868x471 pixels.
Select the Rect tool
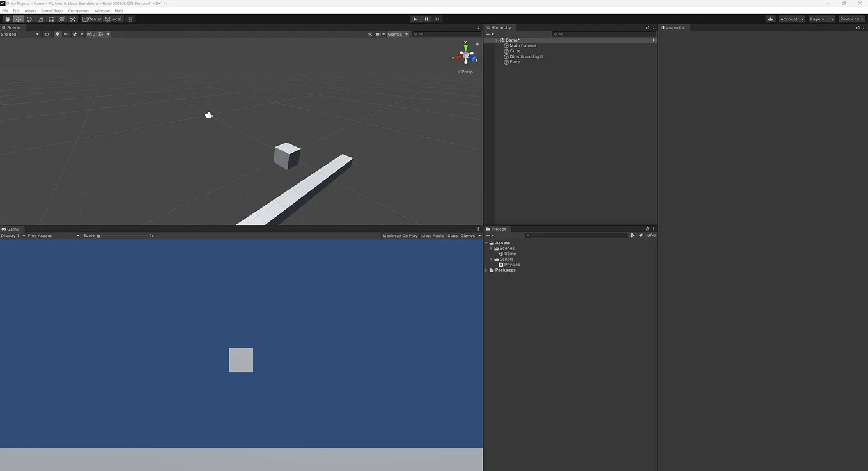pyautogui.click(x=50, y=19)
